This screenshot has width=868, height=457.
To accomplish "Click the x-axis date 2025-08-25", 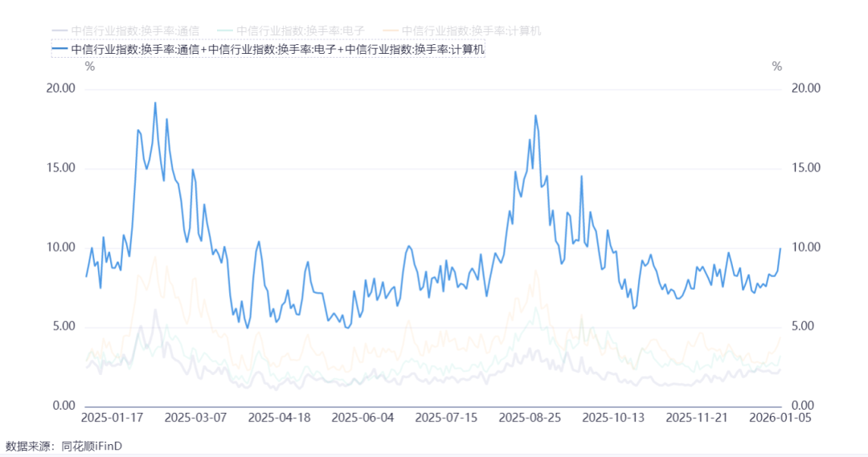I will [530, 417].
